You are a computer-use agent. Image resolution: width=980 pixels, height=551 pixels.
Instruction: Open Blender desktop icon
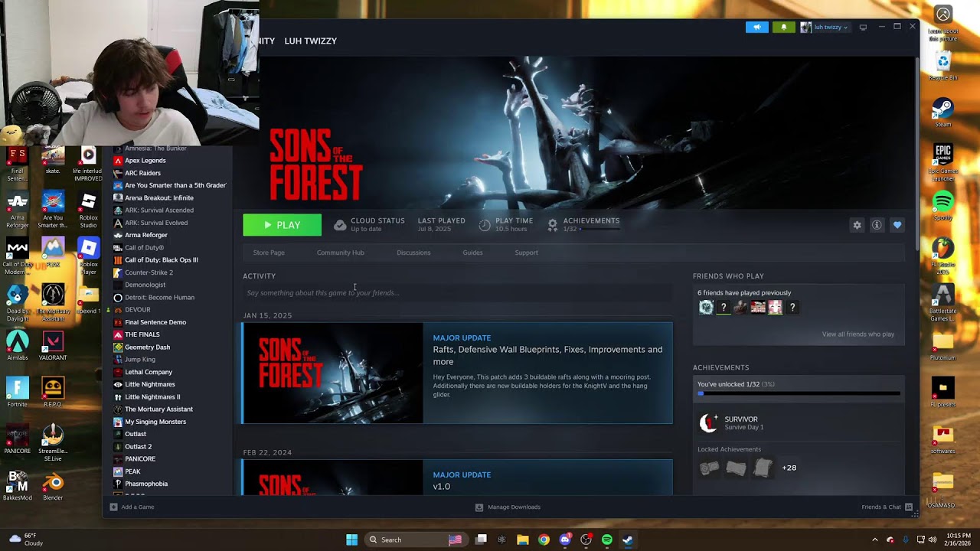click(53, 485)
